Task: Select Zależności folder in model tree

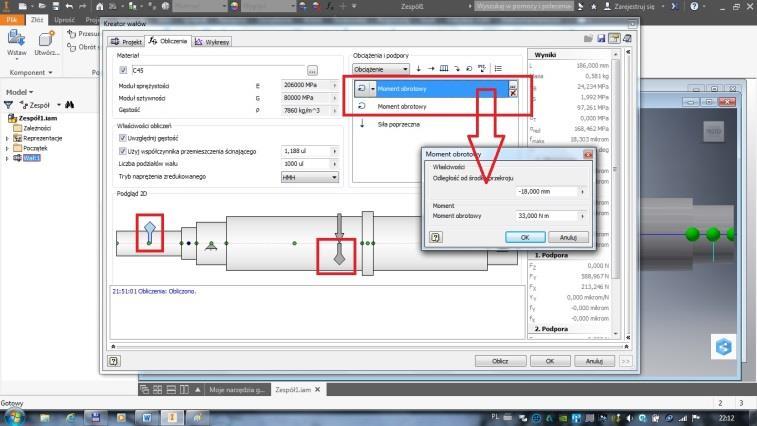Action: (32, 128)
